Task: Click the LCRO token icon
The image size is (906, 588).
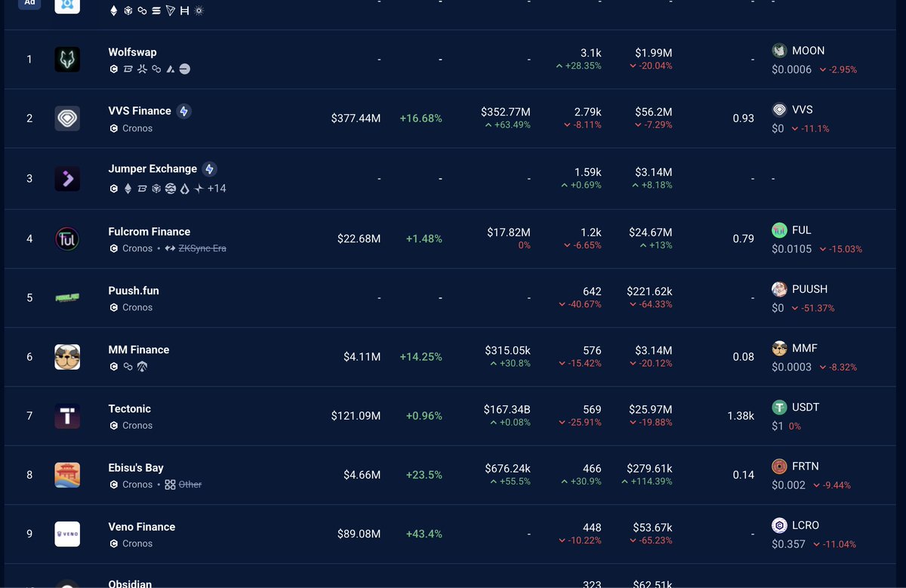Action: click(779, 525)
